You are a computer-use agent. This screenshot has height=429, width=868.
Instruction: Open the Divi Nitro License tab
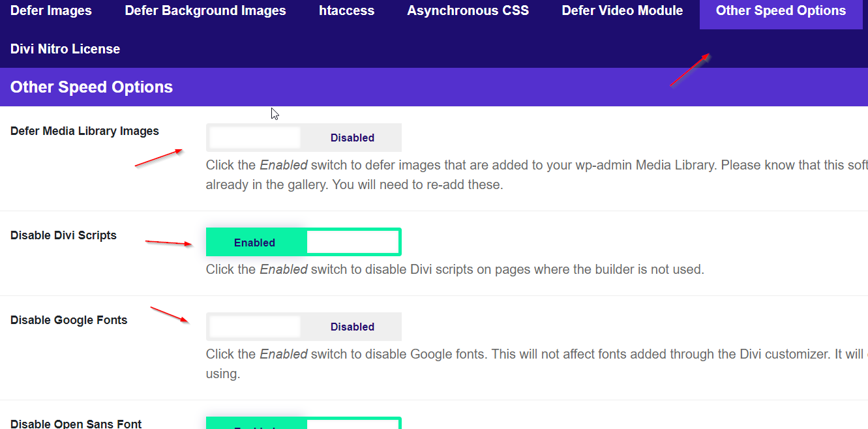[65, 48]
